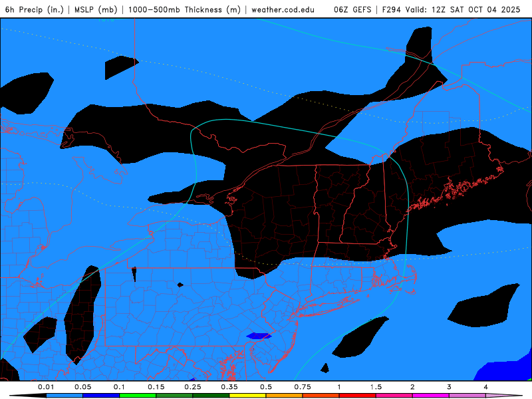Click the "1000-500mb Thickness (m)" label
The width and height of the screenshot is (532, 399).
point(184,9)
